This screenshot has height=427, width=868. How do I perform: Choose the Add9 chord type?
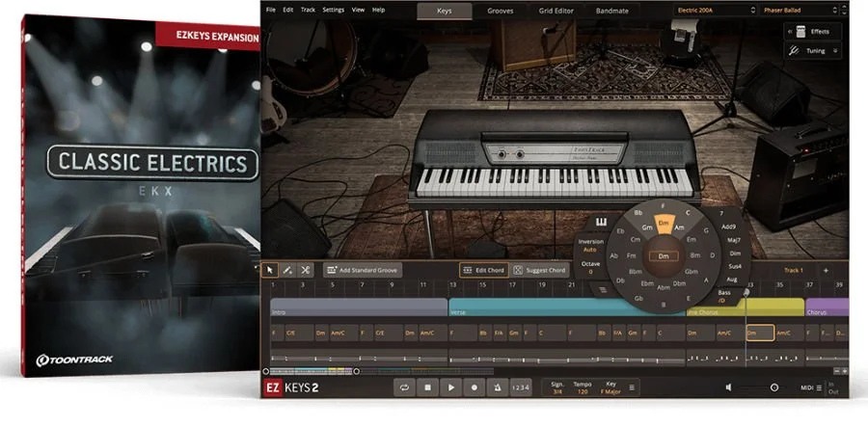tap(728, 227)
